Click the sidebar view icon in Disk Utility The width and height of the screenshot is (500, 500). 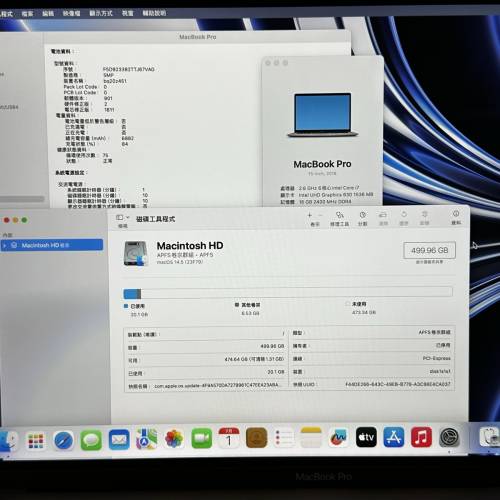pyautogui.click(x=119, y=218)
